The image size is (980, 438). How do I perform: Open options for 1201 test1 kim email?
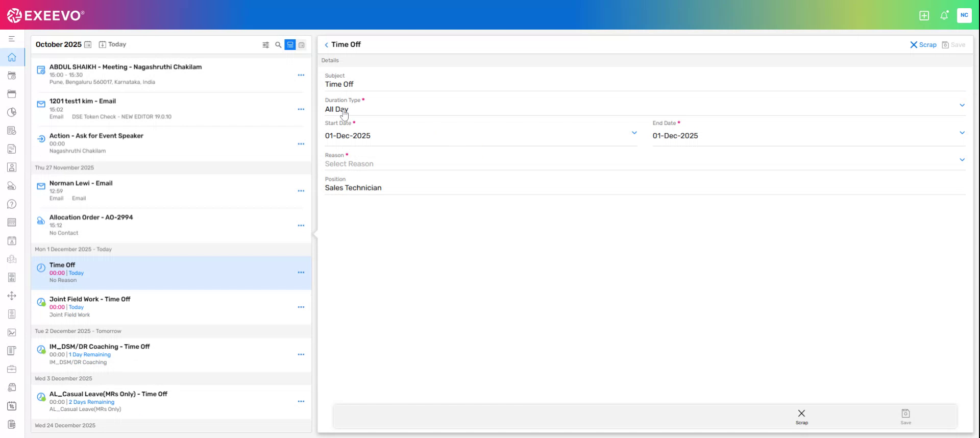click(301, 109)
